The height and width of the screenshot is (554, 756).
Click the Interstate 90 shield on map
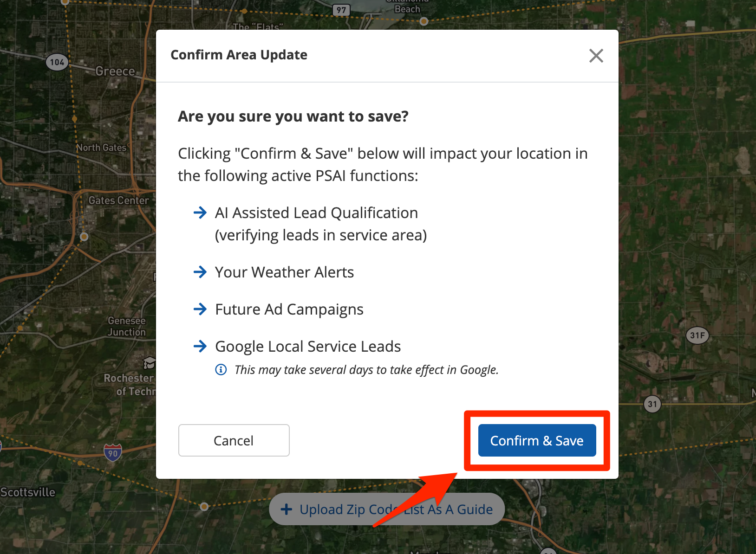[113, 452]
